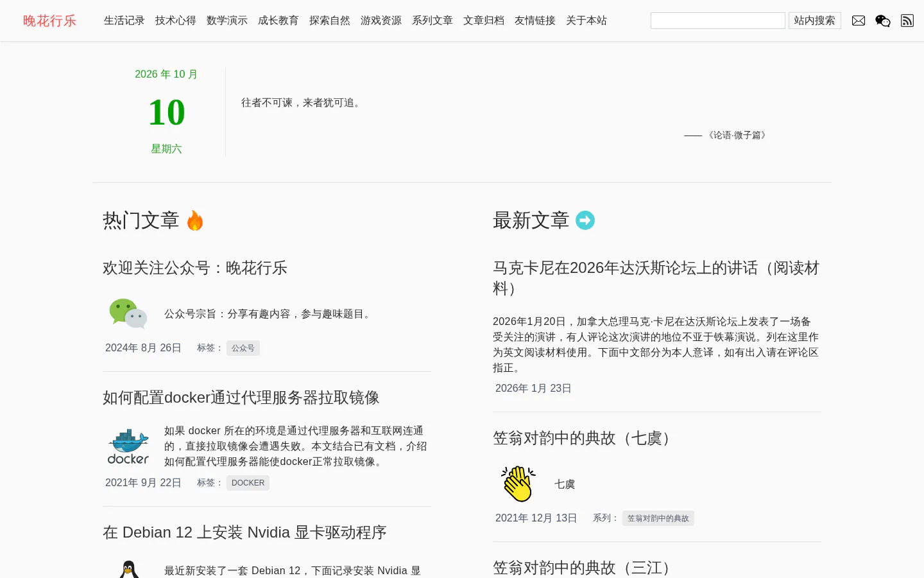
Task: Open the 友情链接 menu
Action: [535, 21]
